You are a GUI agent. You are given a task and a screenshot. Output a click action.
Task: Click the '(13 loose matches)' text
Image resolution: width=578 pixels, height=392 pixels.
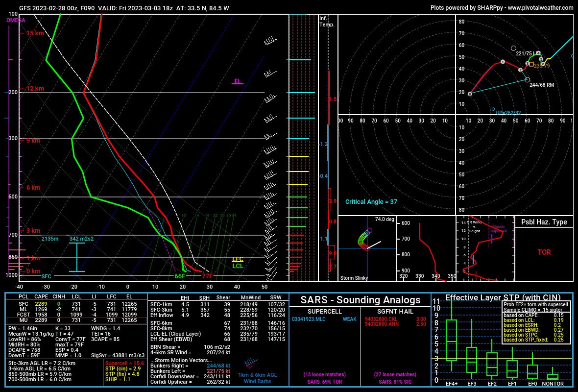325,374
